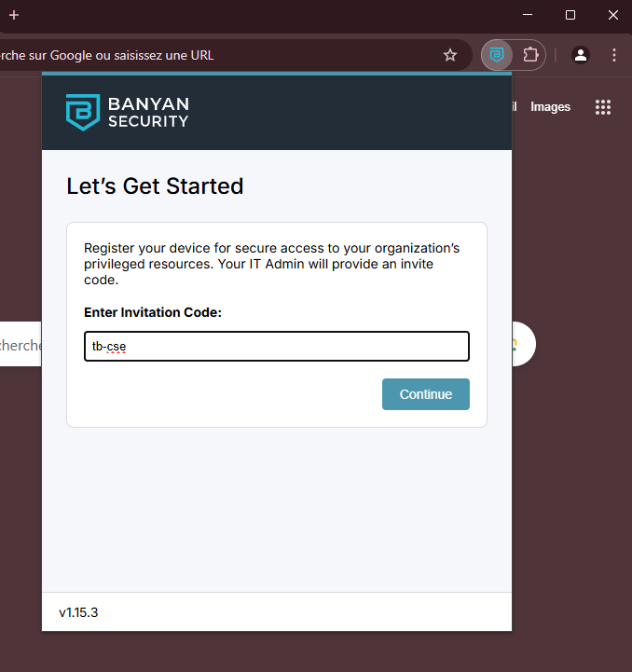Click the Google search box behind popup
Screen dimensions: 632x672
coord(21,346)
